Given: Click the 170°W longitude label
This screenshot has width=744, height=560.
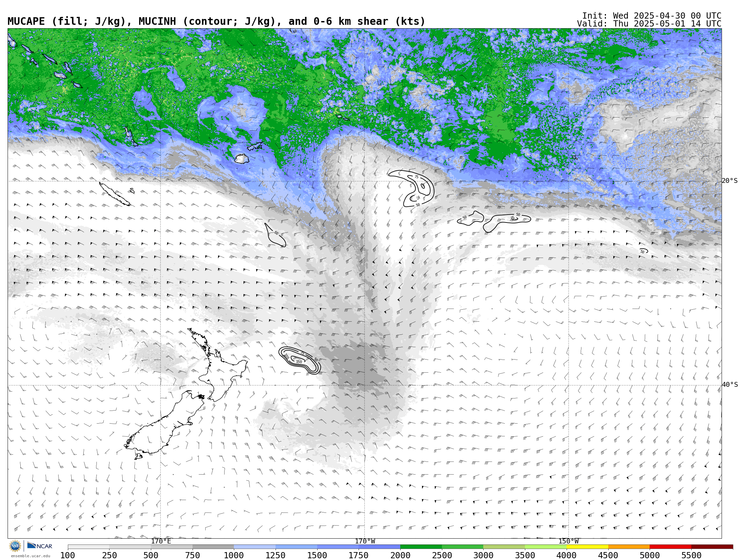Looking at the screenshot, I should (365, 541).
